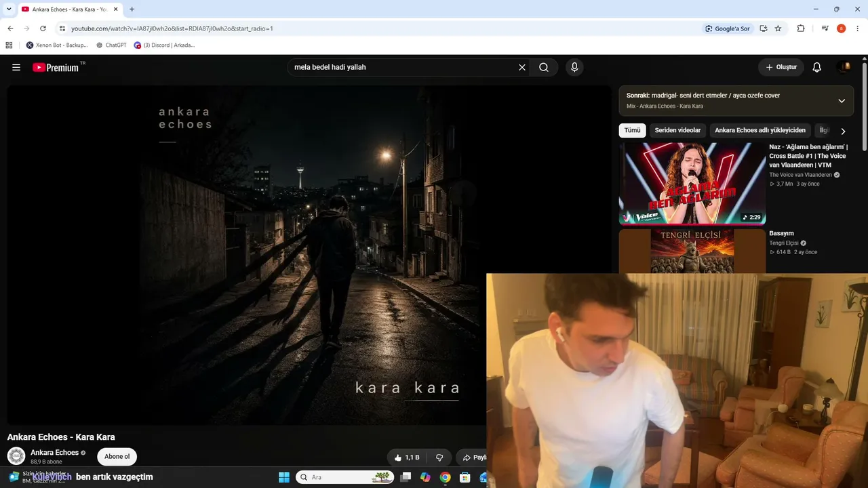Screen dimensions: 868x488
Task: Open Discord Arkadaş bookmark
Action: (165, 45)
